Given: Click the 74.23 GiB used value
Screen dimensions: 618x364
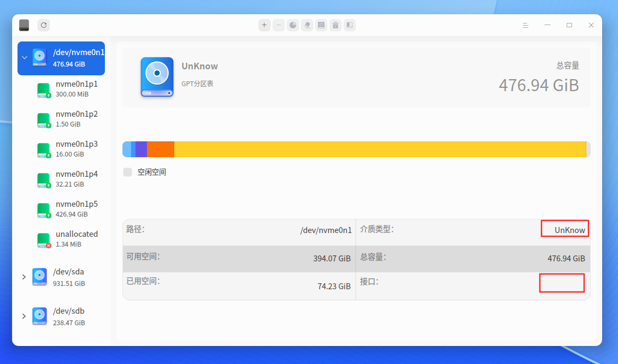Looking at the screenshot, I should (334, 287).
